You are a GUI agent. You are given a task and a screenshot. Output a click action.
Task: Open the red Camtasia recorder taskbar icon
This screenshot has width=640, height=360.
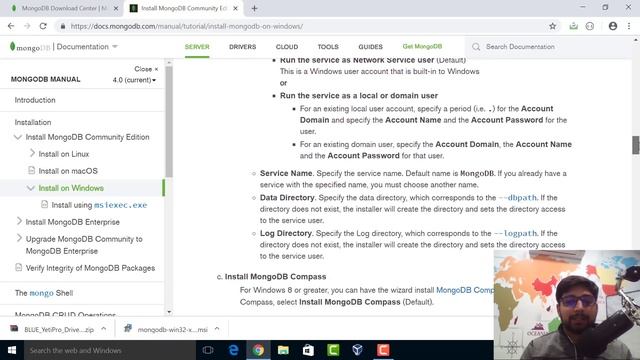(x=383, y=350)
